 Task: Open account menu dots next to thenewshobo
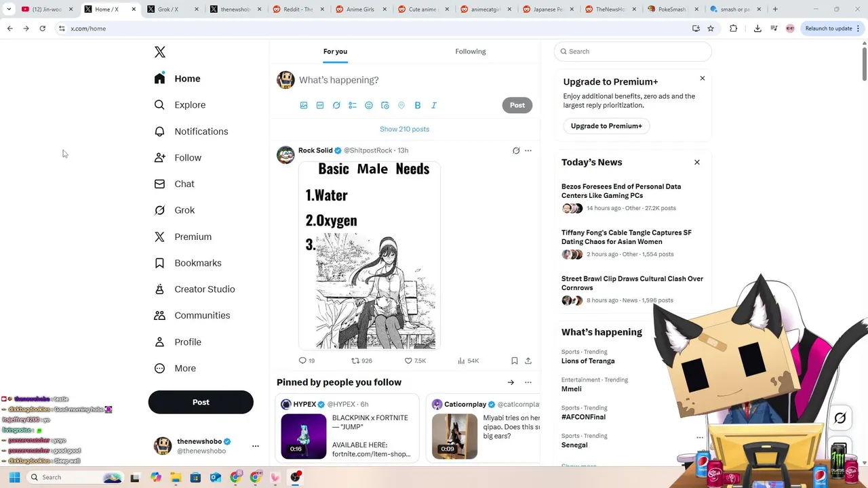click(256, 446)
